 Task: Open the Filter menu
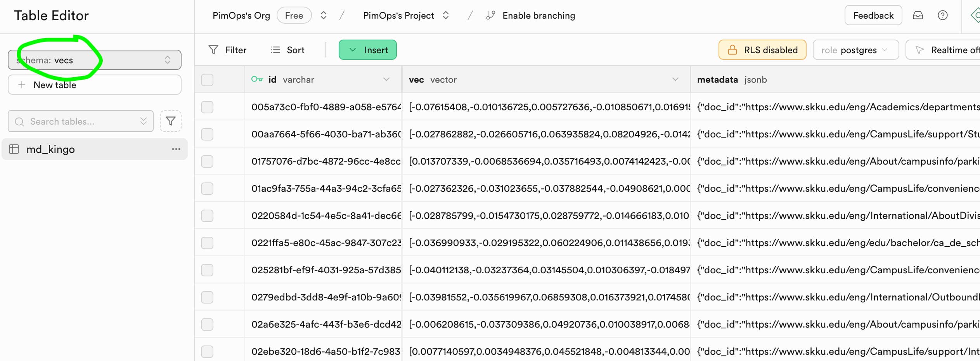click(x=227, y=50)
